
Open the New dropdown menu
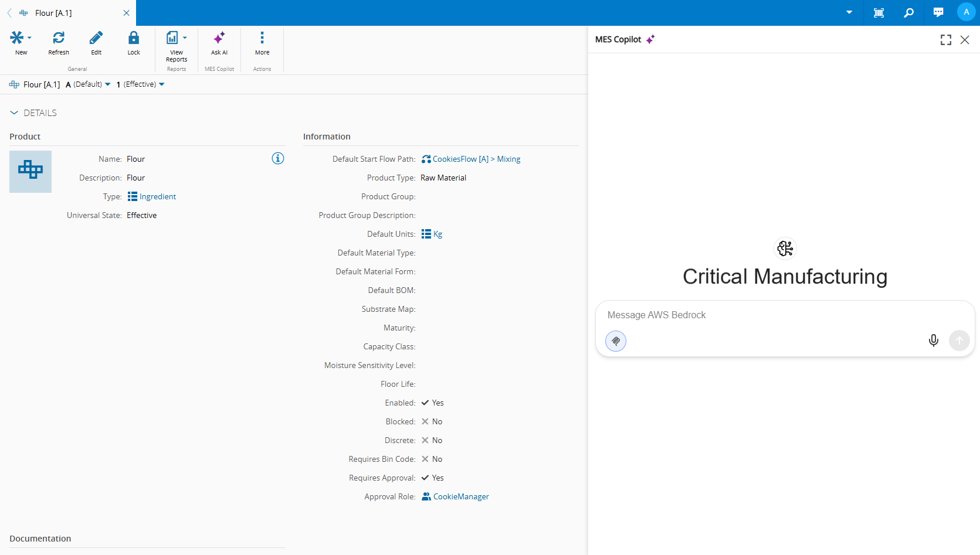[29, 38]
